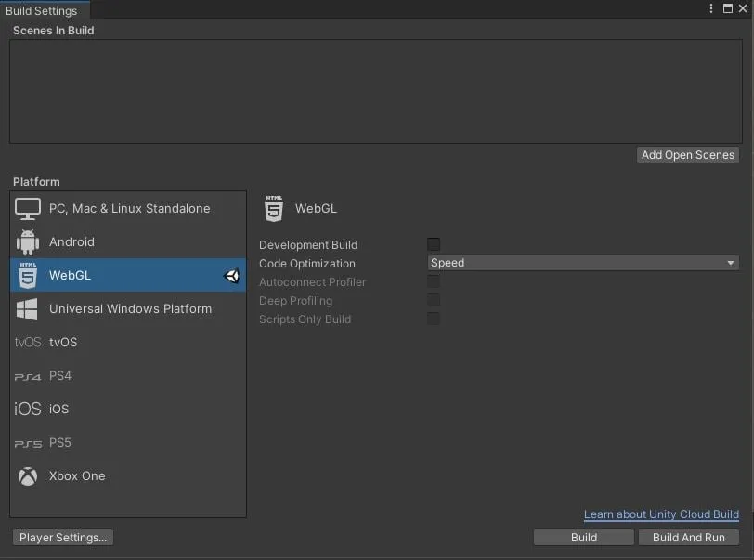Select Universal Windows Platform label
Screen dimensions: 754x560
(130, 308)
